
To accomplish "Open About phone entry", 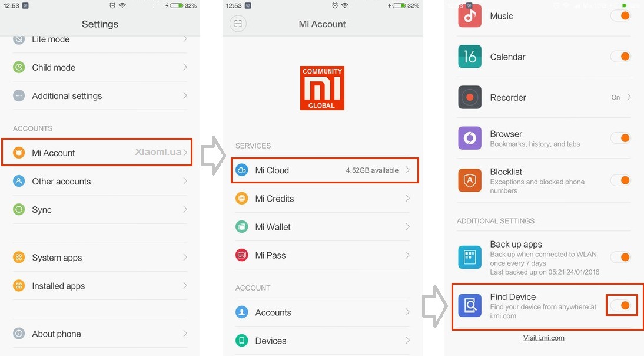I will 100,334.
